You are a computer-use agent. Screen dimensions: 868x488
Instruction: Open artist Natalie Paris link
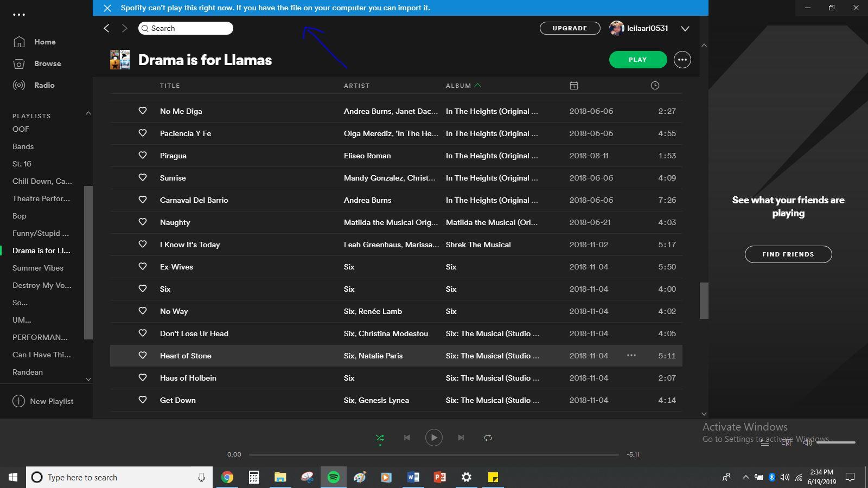pos(381,356)
